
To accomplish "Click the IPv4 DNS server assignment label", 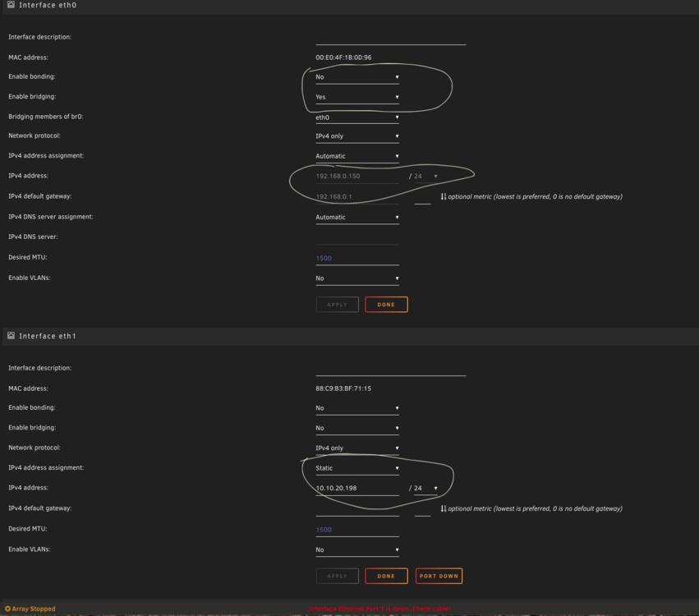I will click(51, 217).
